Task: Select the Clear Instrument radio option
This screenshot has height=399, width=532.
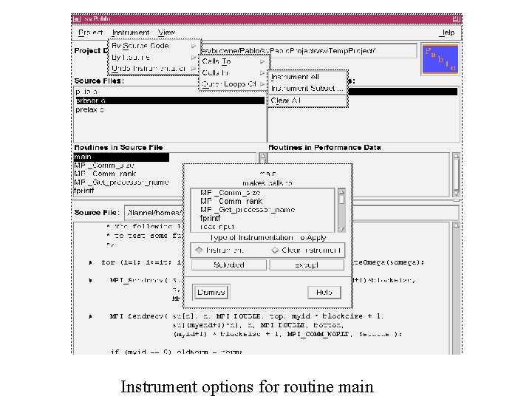Action: point(306,250)
